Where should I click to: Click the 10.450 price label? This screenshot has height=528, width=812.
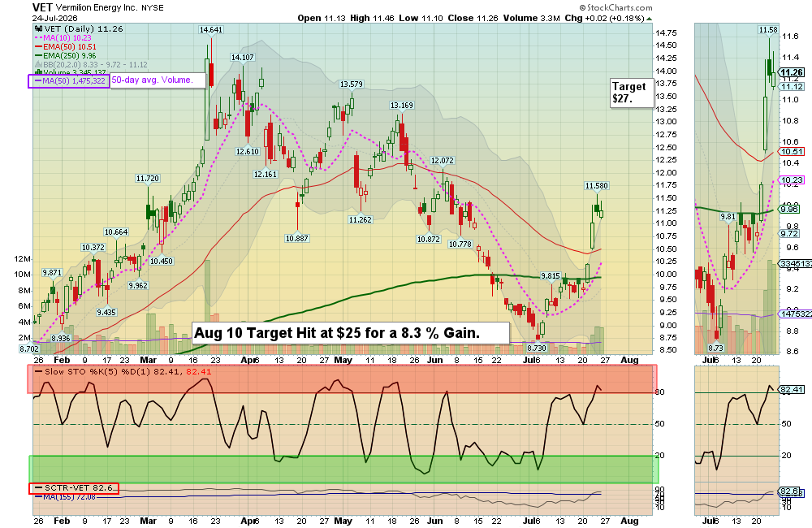point(162,261)
